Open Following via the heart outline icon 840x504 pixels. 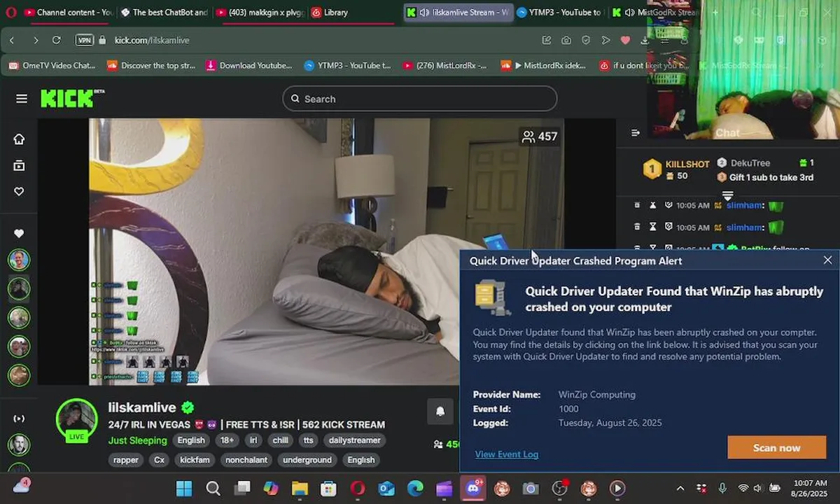tap(19, 191)
